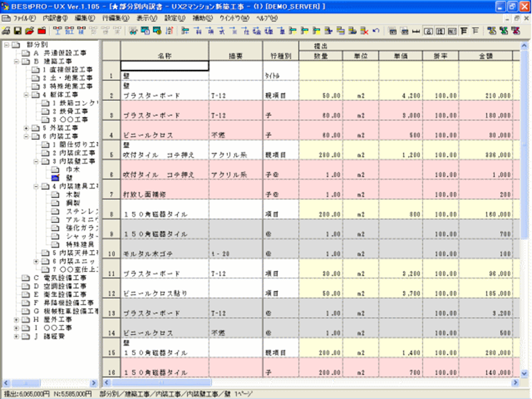Image resolution: width=532 pixels, height=399 pixels.
Task: Click the tree panel's scroll right arrow
Action: coord(94,383)
